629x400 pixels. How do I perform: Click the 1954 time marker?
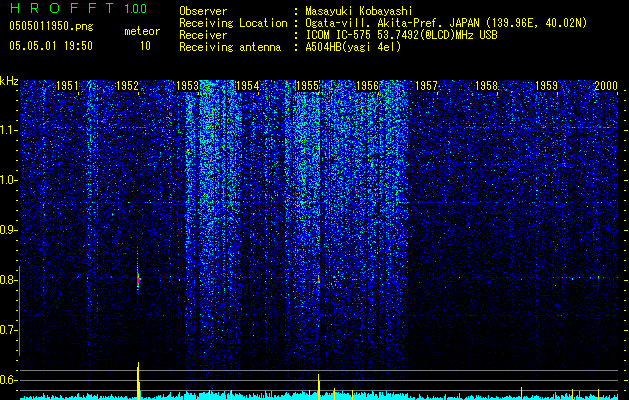[248, 86]
